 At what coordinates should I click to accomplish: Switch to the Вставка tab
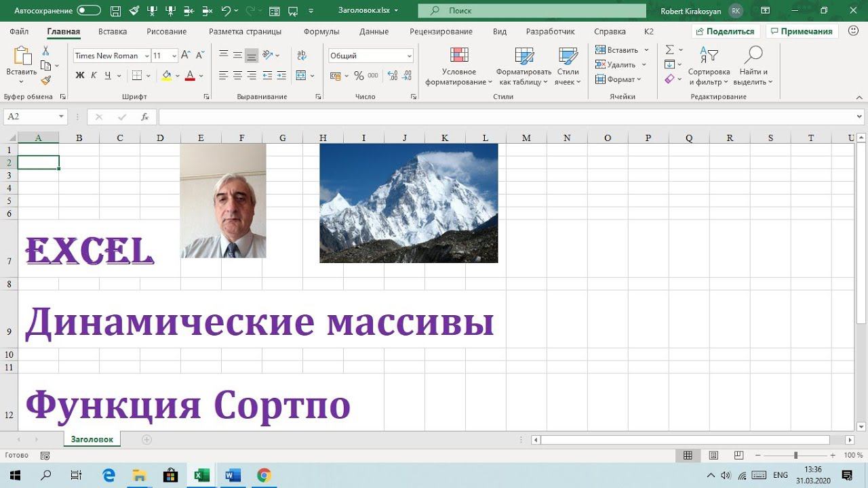point(113,31)
